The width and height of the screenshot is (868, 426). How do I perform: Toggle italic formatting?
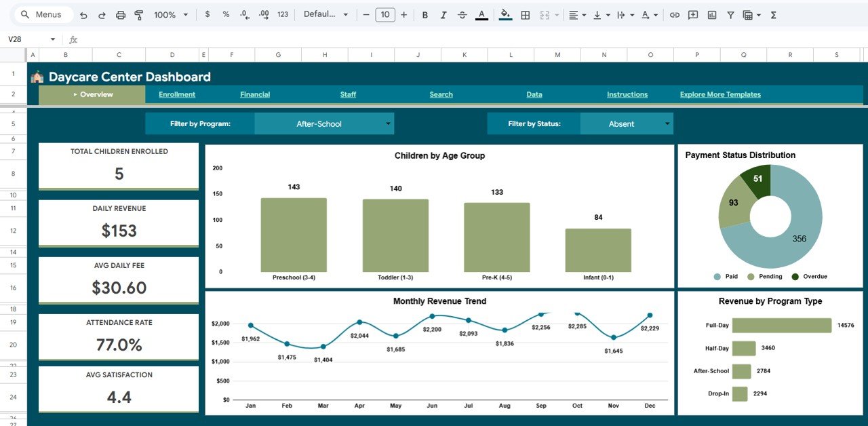tap(443, 14)
